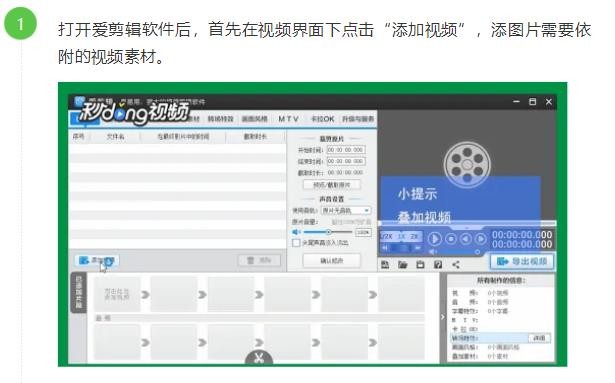The height and width of the screenshot is (383, 615).
Task: Click the play button in preview controls
Action: (434, 239)
